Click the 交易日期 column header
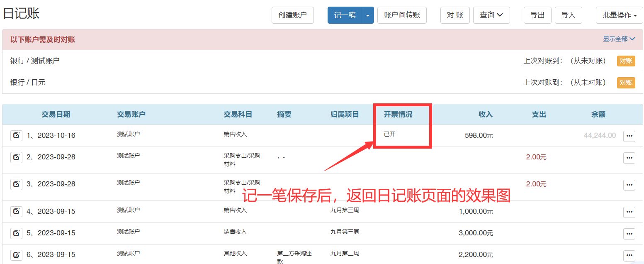644x264 pixels. [x=56, y=115]
